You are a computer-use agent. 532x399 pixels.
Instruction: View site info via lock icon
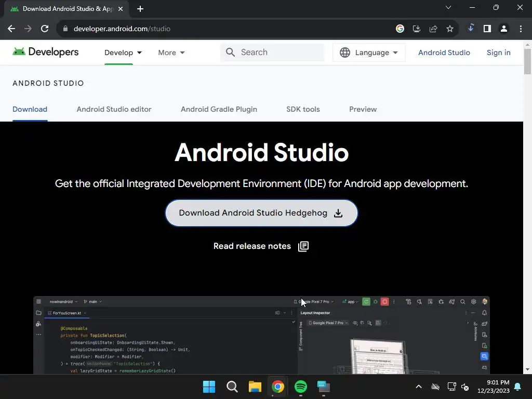[65, 29]
